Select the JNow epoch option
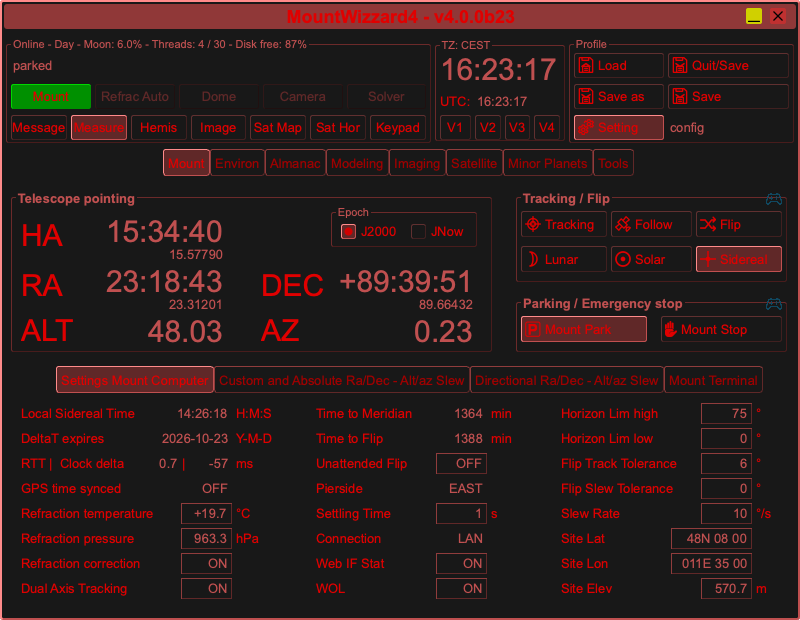Screen dimensions: 800x620 pos(418,232)
